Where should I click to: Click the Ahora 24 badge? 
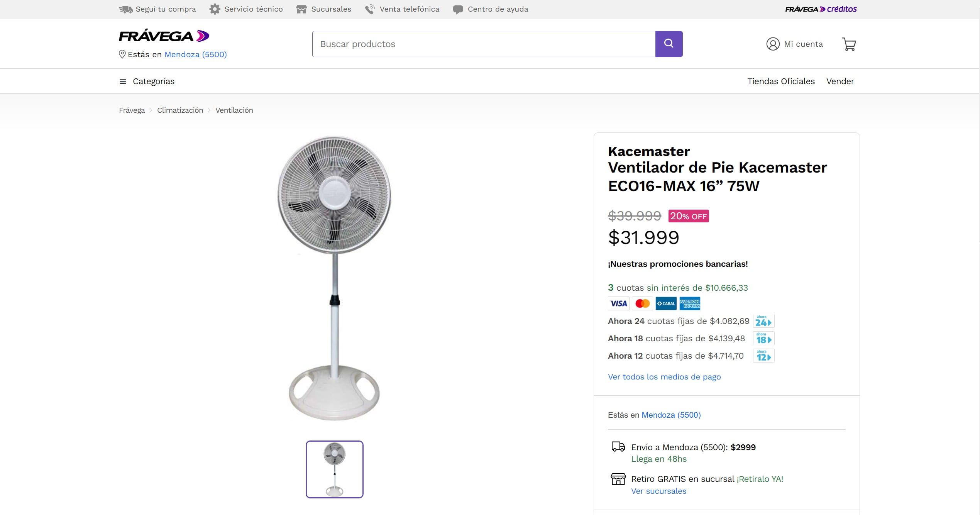763,321
